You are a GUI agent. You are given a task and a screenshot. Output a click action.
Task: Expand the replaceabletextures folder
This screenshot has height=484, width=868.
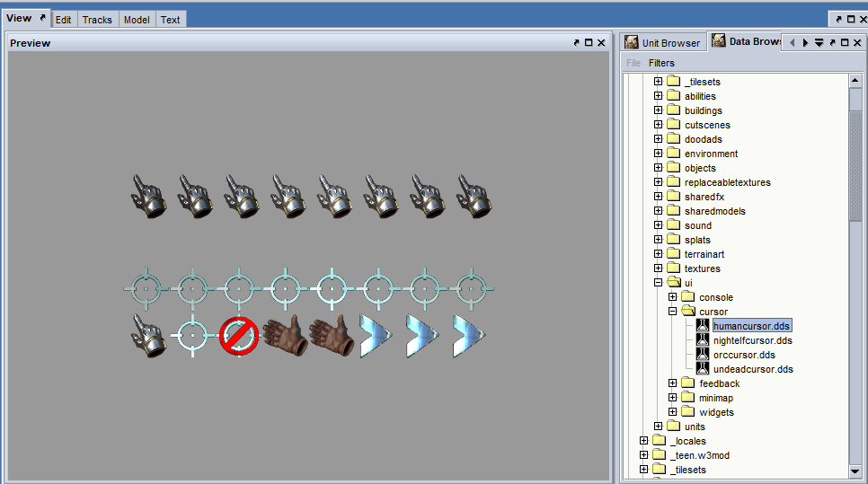point(659,182)
